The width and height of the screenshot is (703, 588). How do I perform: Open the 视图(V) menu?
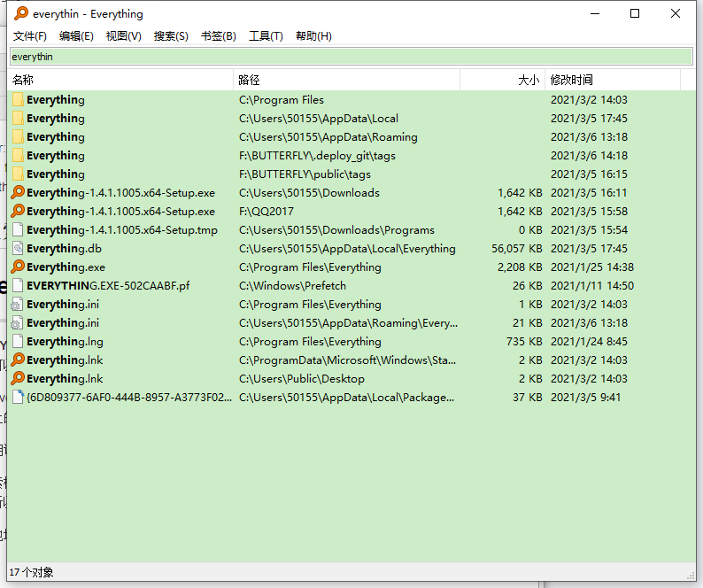[x=124, y=36]
